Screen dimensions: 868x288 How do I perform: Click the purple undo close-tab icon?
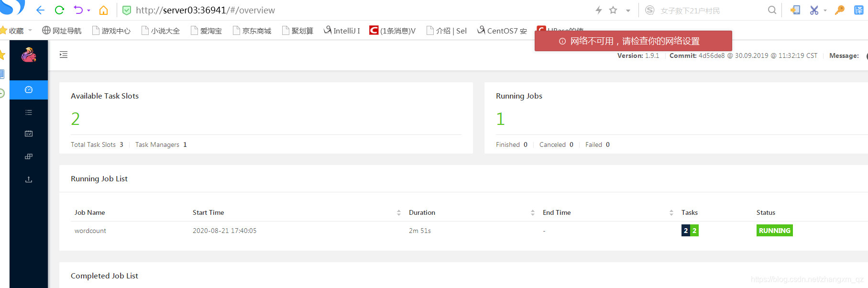[78, 10]
